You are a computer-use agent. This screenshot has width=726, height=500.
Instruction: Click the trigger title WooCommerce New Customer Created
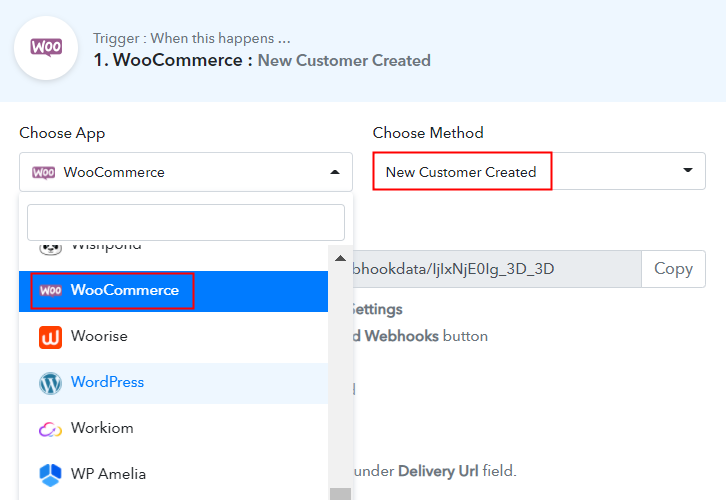click(262, 60)
